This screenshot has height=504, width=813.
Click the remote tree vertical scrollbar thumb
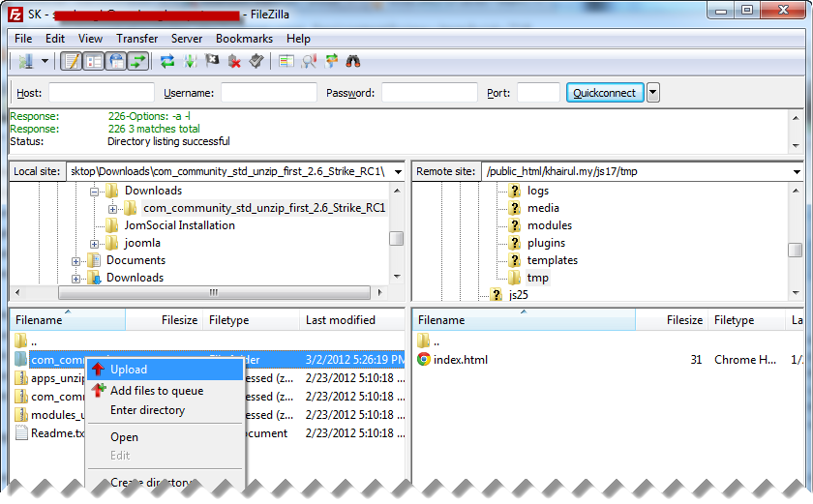click(x=796, y=250)
